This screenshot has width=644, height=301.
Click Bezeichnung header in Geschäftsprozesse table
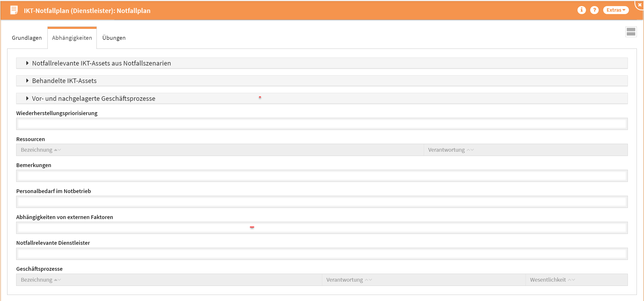coord(37,280)
